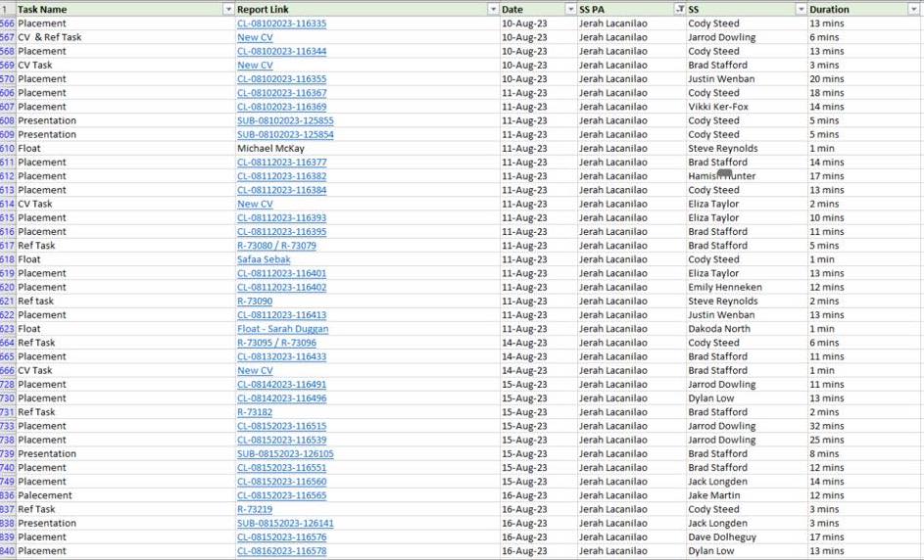
Task: Open the Date column filter dropdown
Action: pyautogui.click(x=570, y=10)
